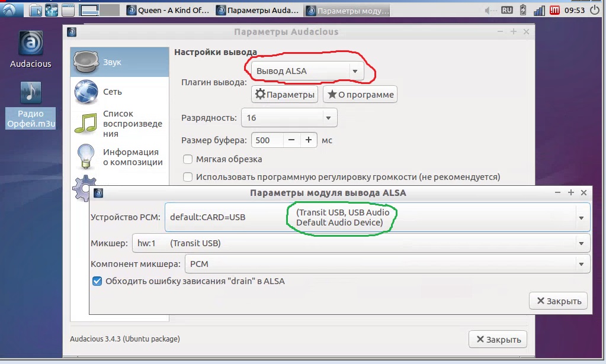Click the Audacious 3.4.3 (Ubuntu package) text

pos(125,339)
